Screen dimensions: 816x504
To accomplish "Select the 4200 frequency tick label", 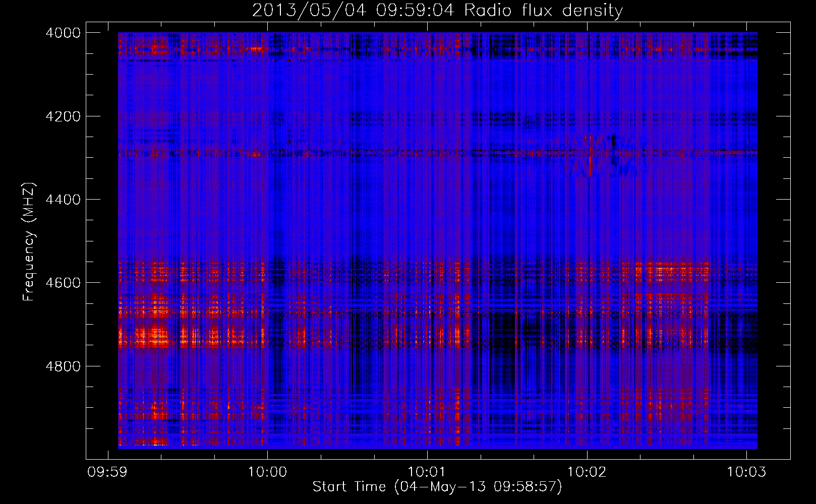I will (x=63, y=116).
